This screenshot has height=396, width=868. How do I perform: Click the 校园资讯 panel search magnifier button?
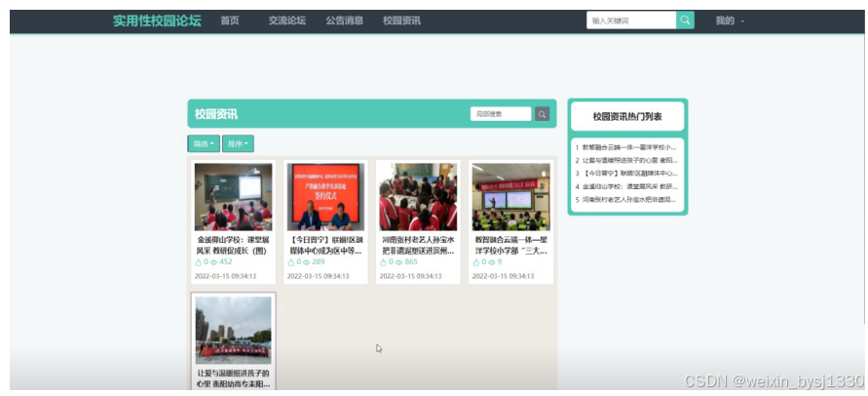pyautogui.click(x=542, y=114)
